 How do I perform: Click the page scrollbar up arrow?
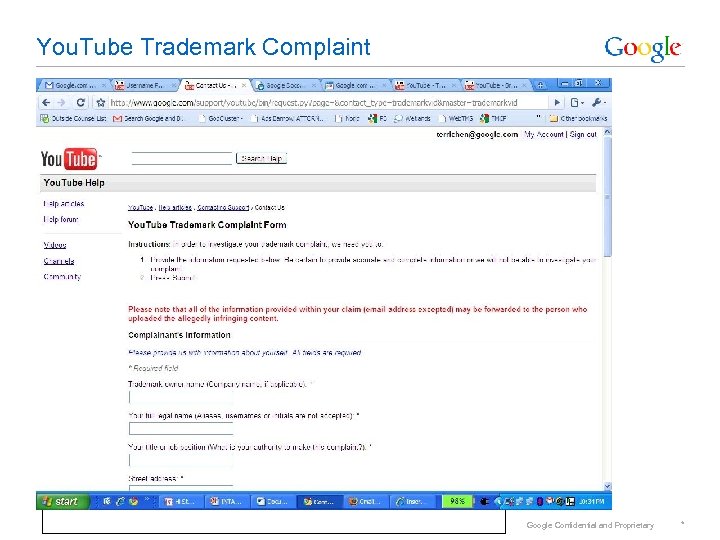pyautogui.click(x=608, y=132)
